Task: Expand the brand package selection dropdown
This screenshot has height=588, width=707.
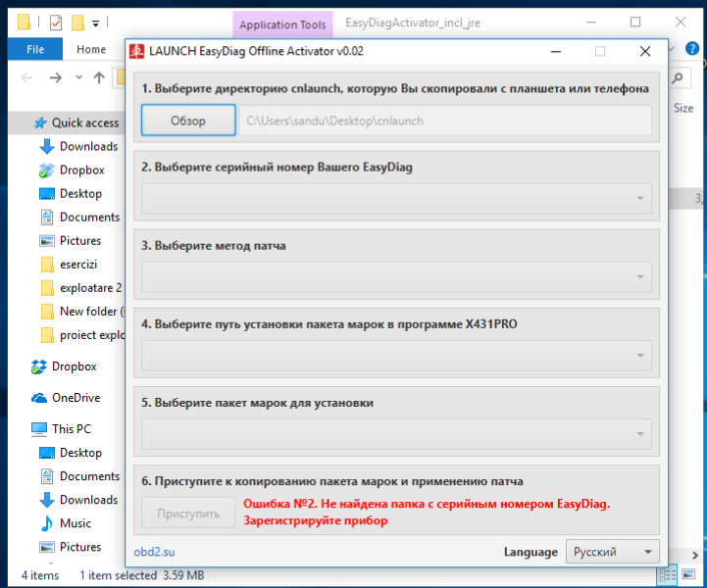Action: tap(396, 433)
